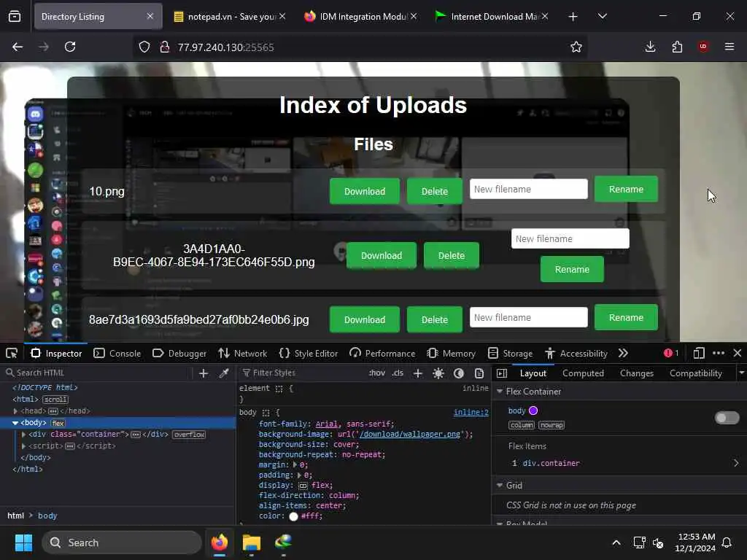Image resolution: width=747 pixels, height=560 pixels.
Task: Download the 3A4D1AA0 png file
Action: pos(381,256)
